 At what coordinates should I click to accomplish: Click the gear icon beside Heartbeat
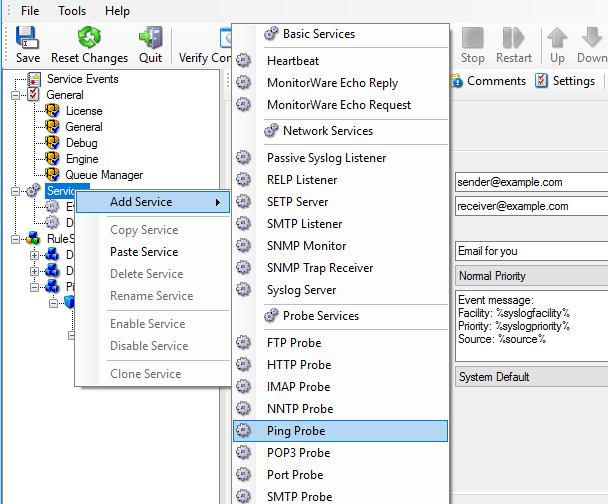pos(244,61)
